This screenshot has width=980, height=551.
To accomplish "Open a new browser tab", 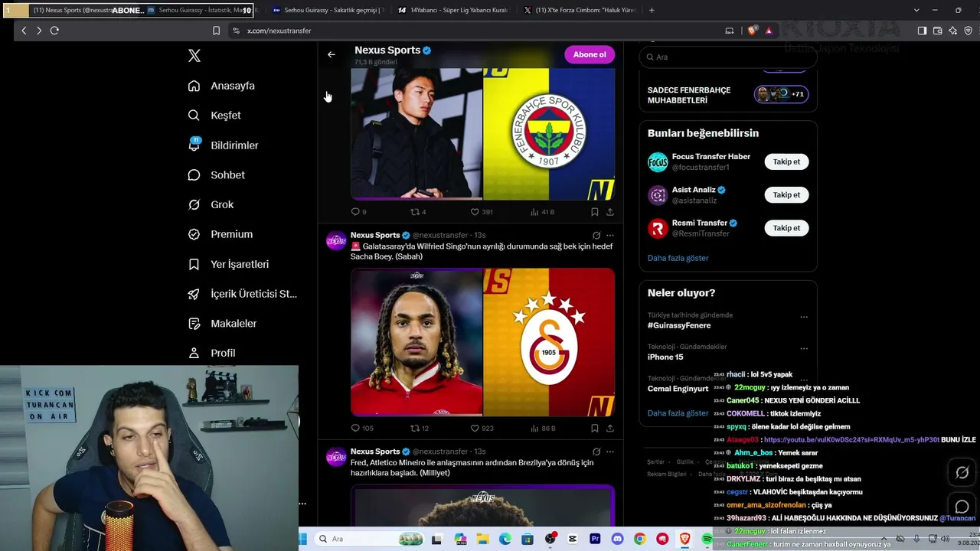I will pos(652,10).
